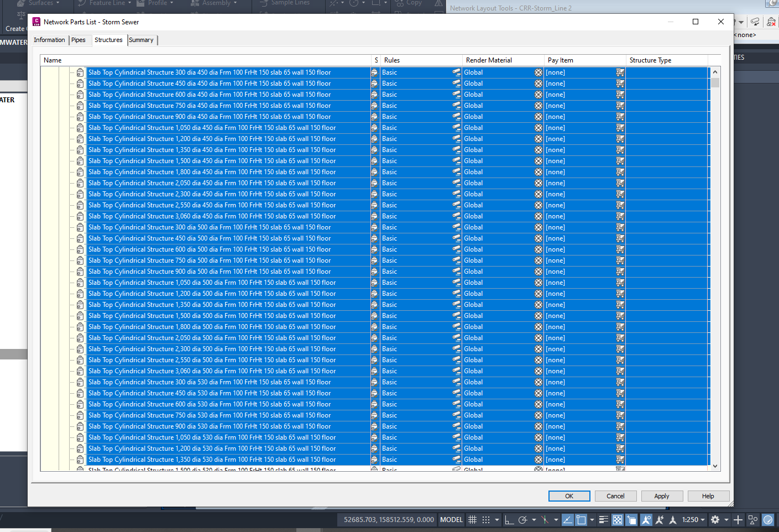This screenshot has width=779, height=532.
Task: Open the status bar customization gear
Action: [x=715, y=520]
